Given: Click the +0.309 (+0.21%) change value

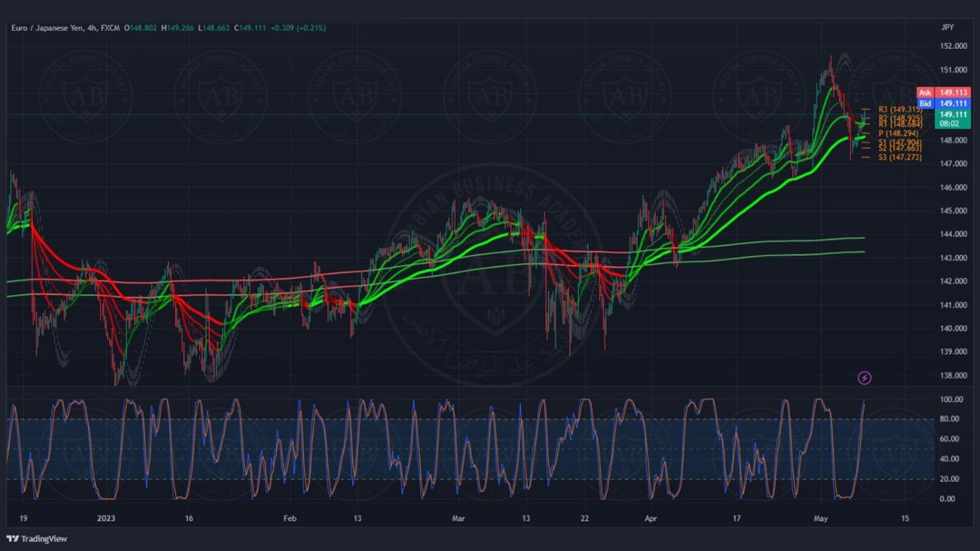Looking at the screenshot, I should [x=299, y=28].
